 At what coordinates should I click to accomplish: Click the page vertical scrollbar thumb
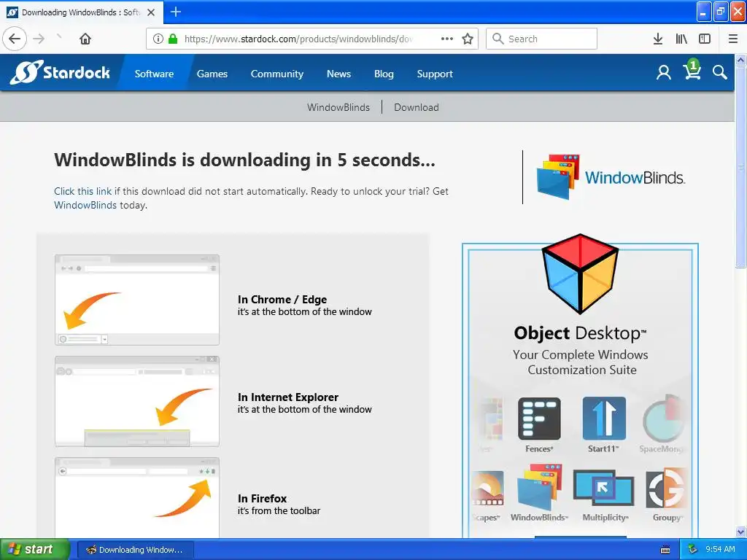click(x=740, y=167)
